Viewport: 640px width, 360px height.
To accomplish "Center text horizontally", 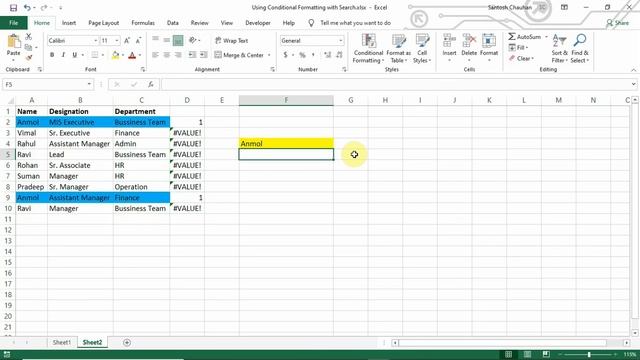I will tap(167, 55).
